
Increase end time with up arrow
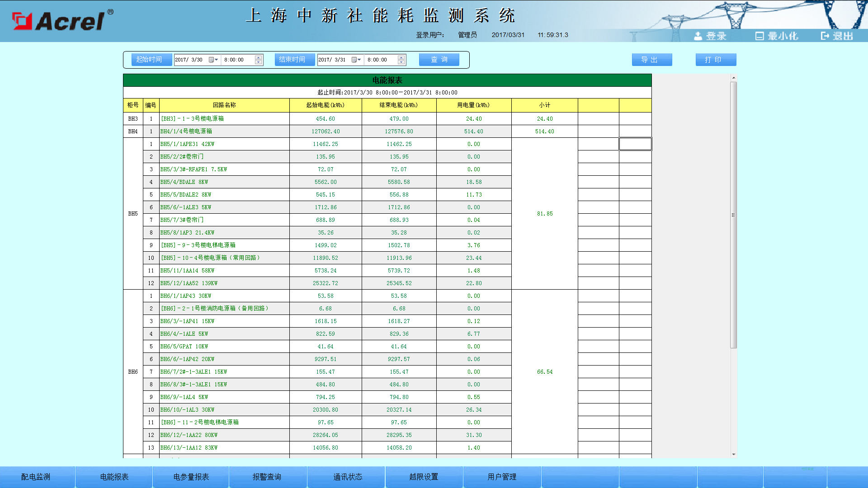pyautogui.click(x=401, y=57)
